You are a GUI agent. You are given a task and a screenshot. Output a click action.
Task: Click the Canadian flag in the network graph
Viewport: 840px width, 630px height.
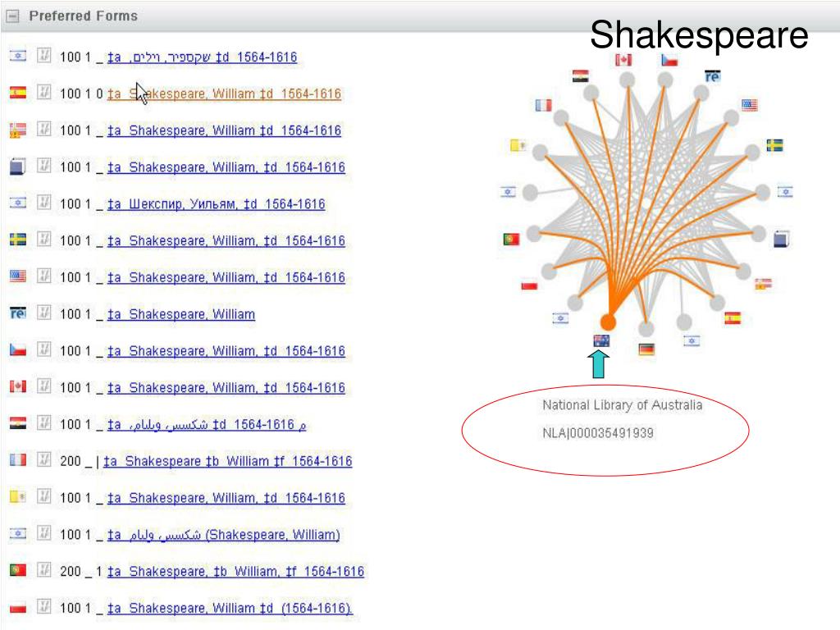(623, 60)
